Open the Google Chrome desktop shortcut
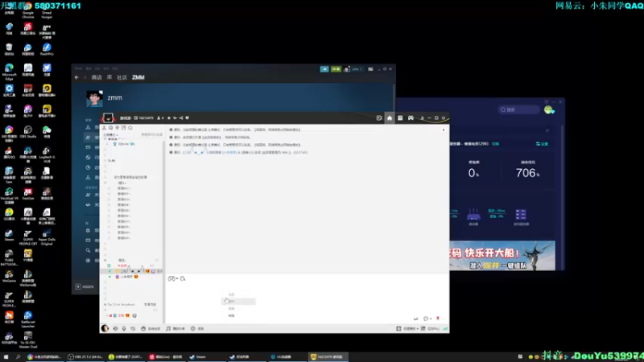The width and height of the screenshot is (644, 362). pos(28,10)
